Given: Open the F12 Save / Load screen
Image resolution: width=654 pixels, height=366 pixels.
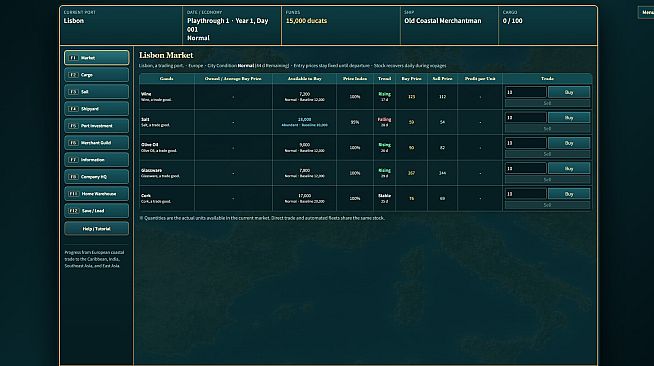Looking at the screenshot, I should [x=96, y=211].
